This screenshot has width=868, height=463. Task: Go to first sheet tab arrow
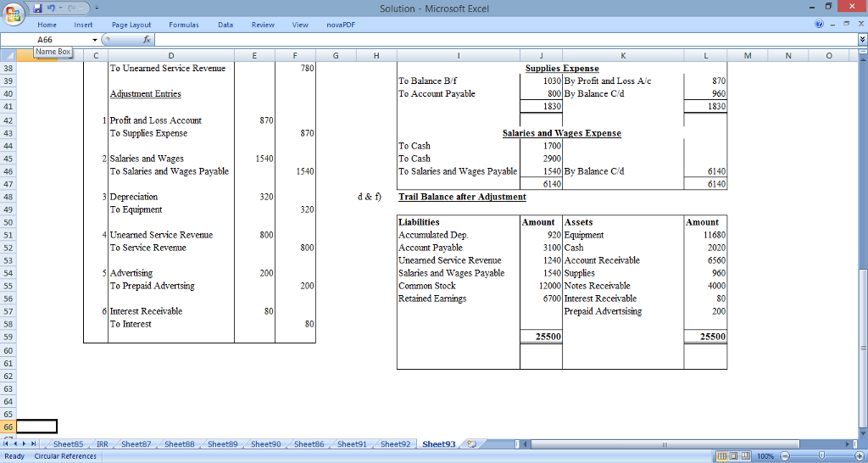coord(8,443)
